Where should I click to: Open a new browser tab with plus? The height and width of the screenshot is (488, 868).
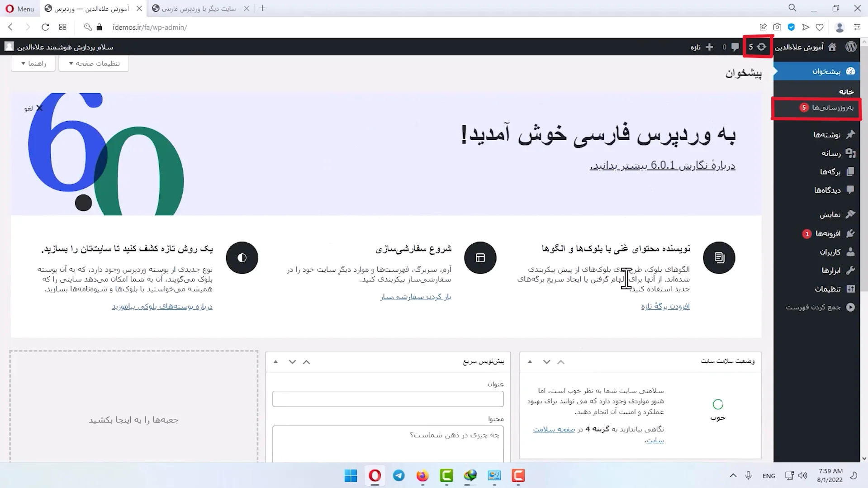tap(262, 8)
